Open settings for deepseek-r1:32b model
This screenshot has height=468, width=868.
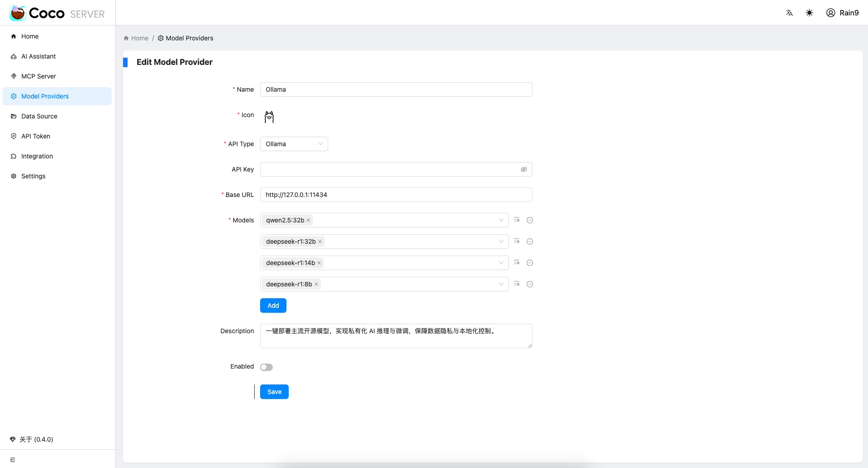pyautogui.click(x=517, y=241)
